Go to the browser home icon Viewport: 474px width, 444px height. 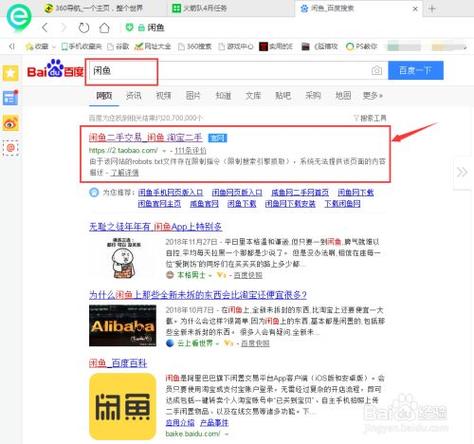tap(104, 28)
